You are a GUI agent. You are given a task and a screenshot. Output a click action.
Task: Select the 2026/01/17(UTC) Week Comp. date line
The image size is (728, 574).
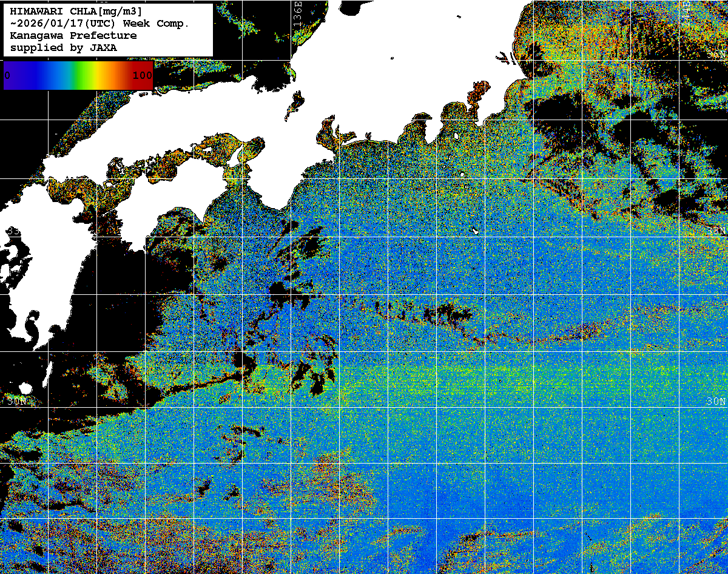click(x=100, y=23)
